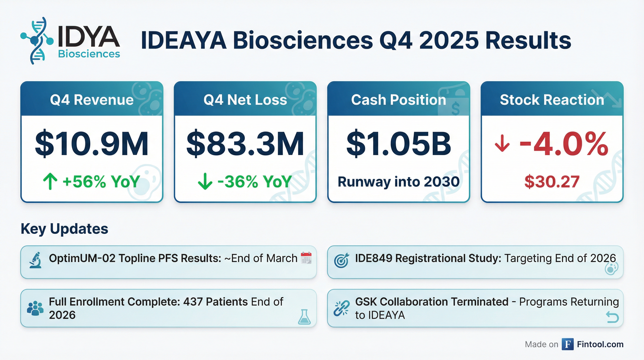This screenshot has width=644, height=360.
Task: Click the Fintool F logo icon
Action: 567,344
